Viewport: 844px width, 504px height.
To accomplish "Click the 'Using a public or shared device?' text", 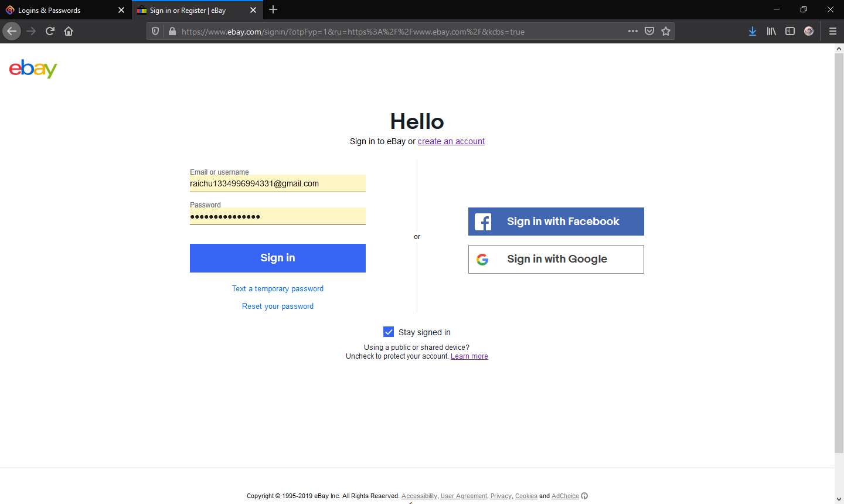I will pos(417,347).
